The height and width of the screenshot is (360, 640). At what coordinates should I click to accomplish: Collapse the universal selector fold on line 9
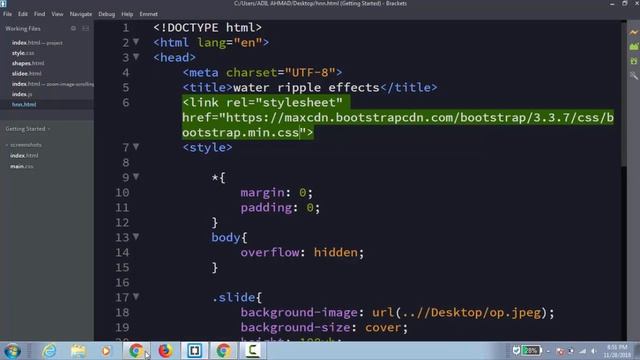point(136,177)
